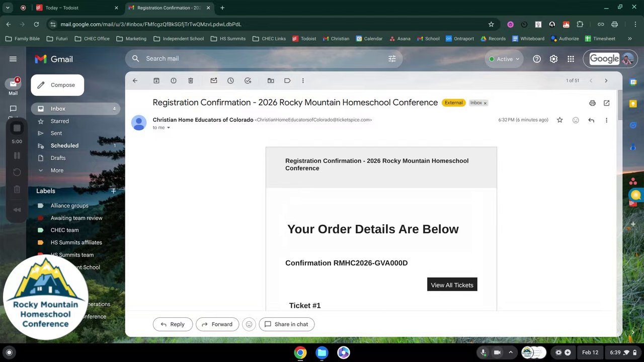Open the HS Summits affiliates label

pyautogui.click(x=75, y=242)
